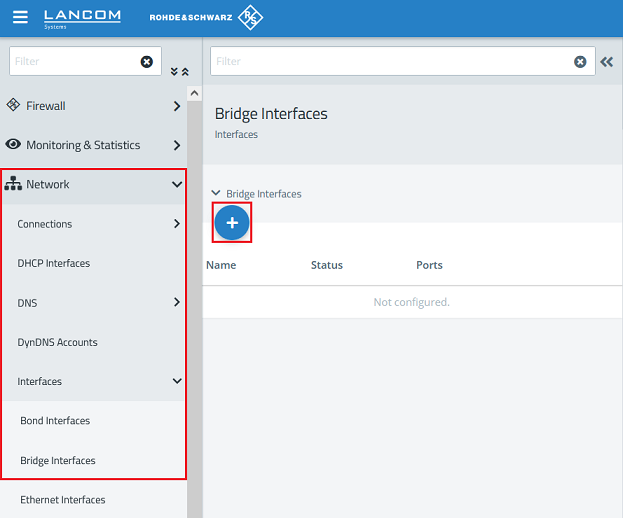This screenshot has width=623, height=518.
Task: Clear the main panel filter field
Action: pos(580,61)
